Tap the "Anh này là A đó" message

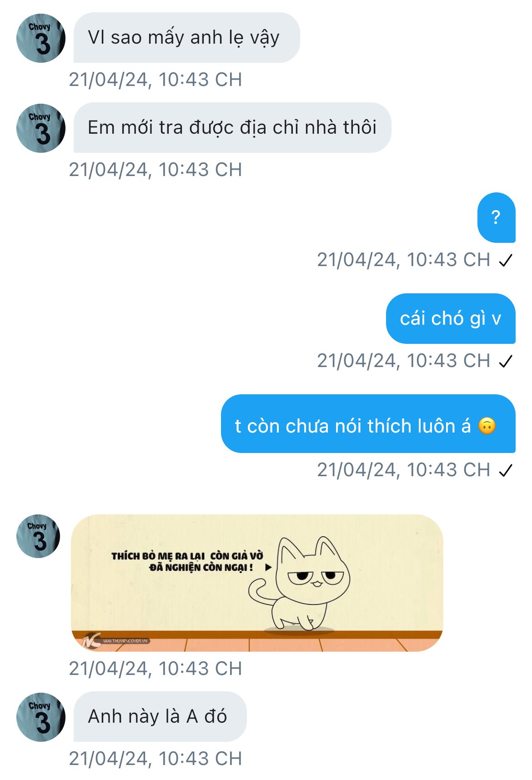pyautogui.click(x=160, y=717)
